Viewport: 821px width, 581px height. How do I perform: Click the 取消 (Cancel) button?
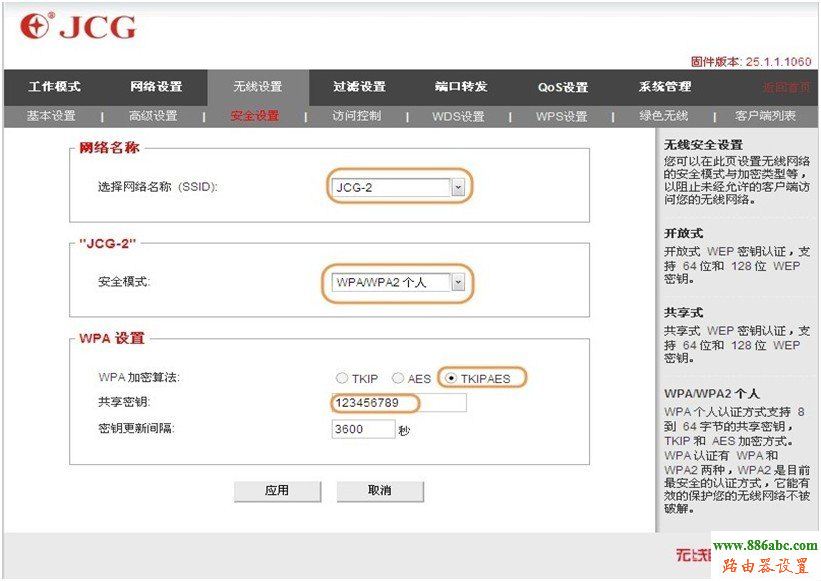[381, 491]
